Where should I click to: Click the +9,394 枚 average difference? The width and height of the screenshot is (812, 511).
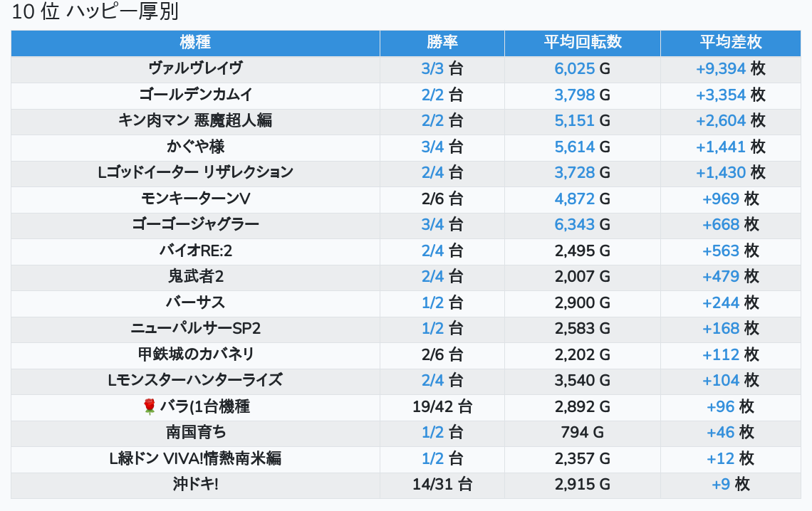[x=731, y=68]
